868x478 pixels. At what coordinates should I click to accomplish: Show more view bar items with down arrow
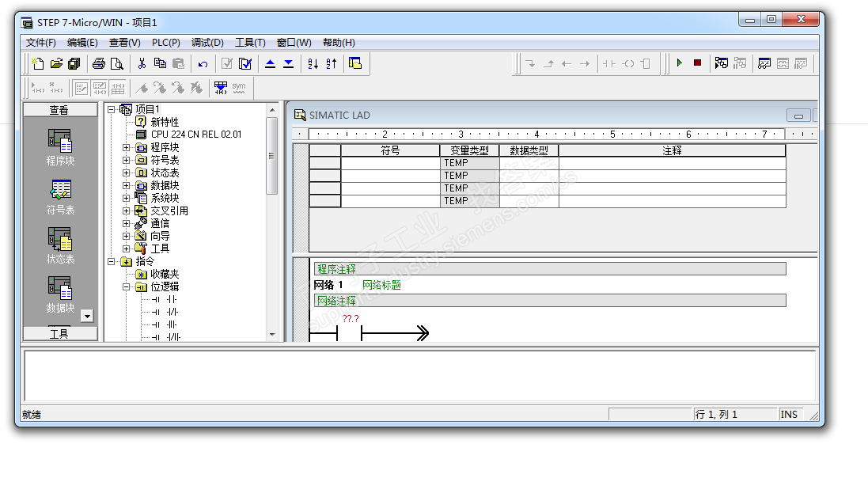click(x=87, y=316)
